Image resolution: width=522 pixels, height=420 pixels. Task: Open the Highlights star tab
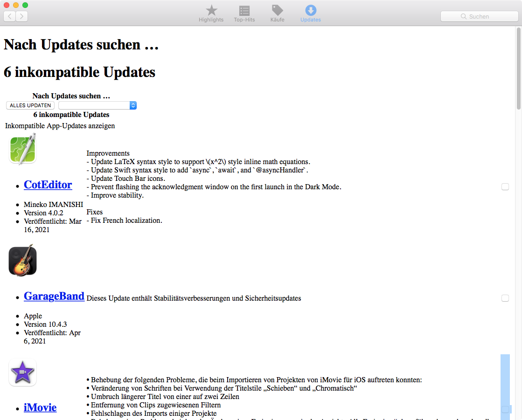click(x=211, y=14)
